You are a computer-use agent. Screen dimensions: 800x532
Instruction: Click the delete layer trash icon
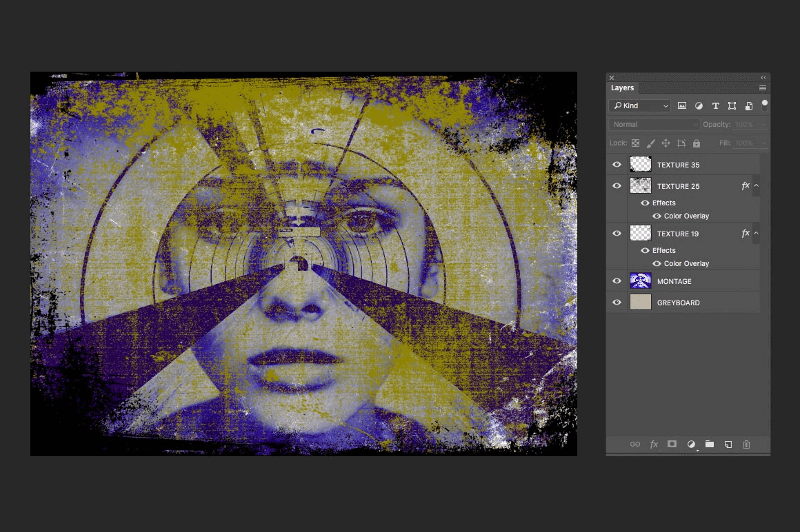[746, 444]
